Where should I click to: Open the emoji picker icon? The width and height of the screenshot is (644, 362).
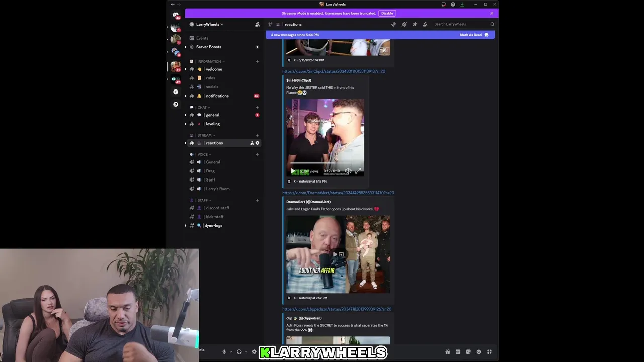pyautogui.click(x=479, y=352)
